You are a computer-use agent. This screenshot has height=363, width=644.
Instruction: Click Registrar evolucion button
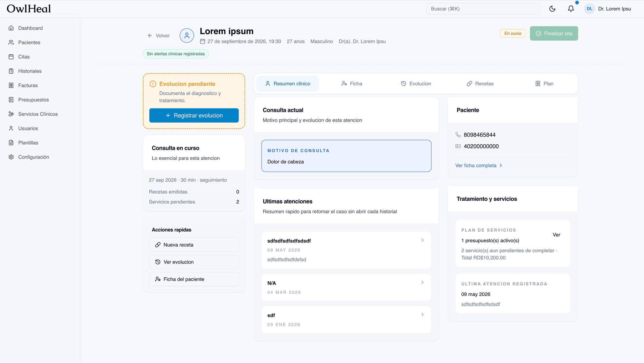[194, 116]
